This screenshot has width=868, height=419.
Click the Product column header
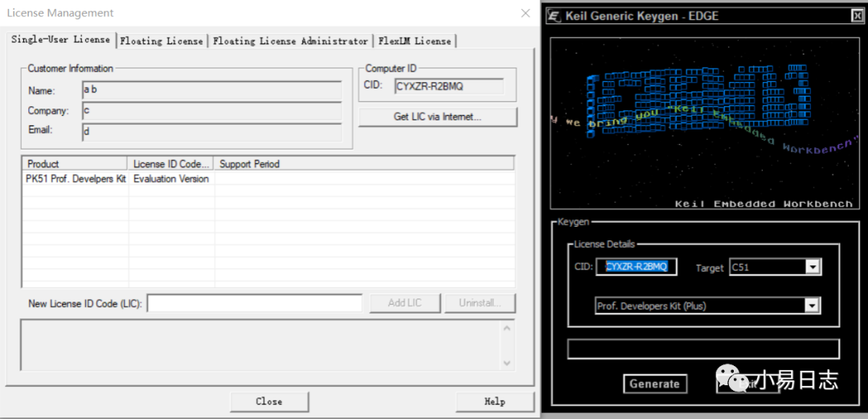76,164
